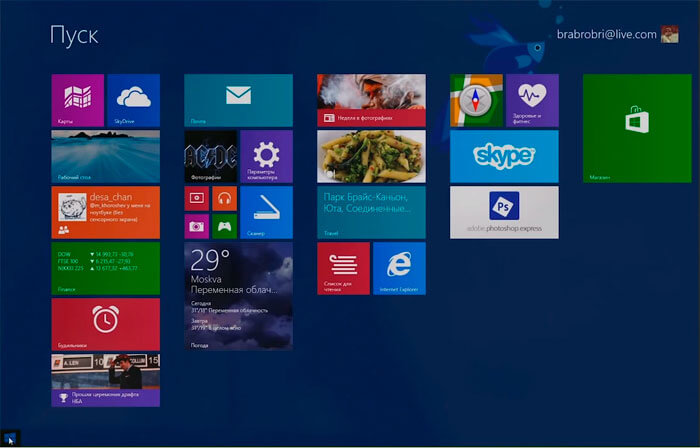The image size is (700, 448).
Task: Open the Карты maps tile
Action: pyautogui.click(x=78, y=100)
